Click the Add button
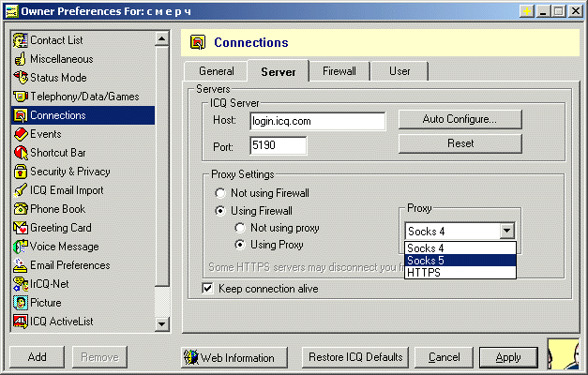588x375 pixels. click(37, 356)
